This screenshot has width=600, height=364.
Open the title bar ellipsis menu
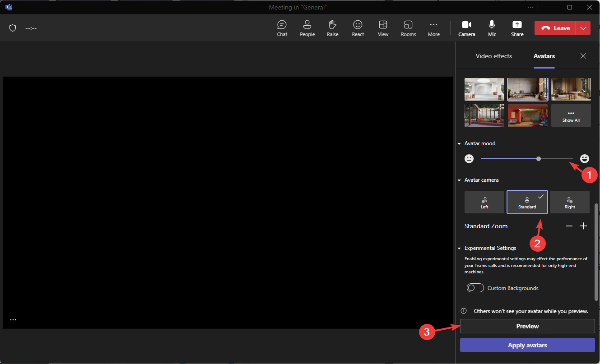tap(530, 7)
